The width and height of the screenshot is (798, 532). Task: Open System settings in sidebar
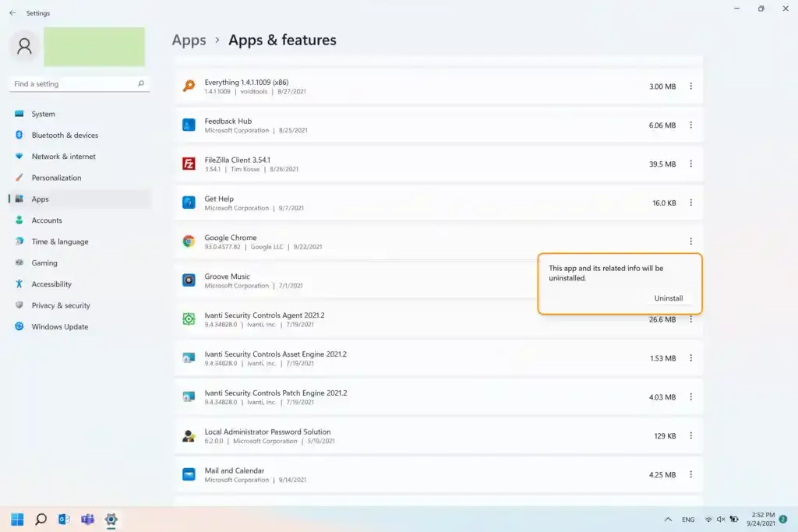click(80, 114)
